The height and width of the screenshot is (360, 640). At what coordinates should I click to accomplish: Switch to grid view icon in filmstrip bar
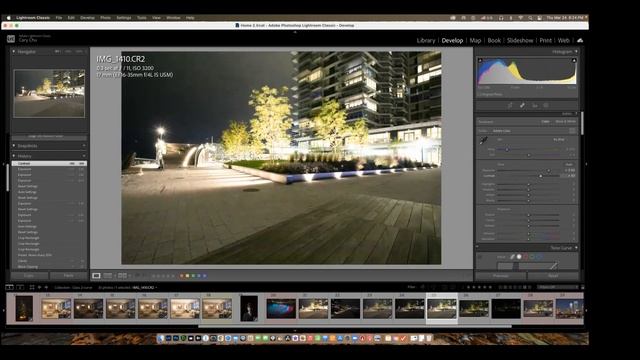click(x=32, y=287)
